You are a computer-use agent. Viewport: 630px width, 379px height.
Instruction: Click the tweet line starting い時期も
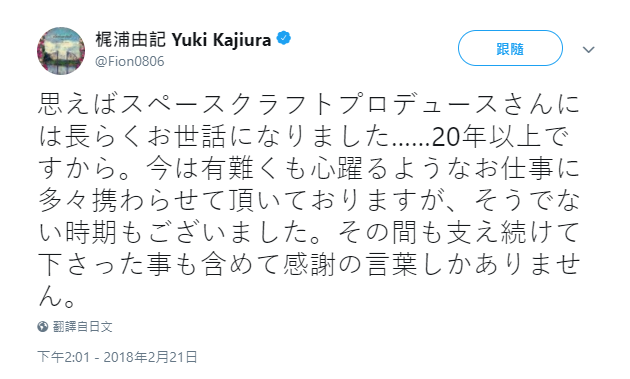[309, 233]
